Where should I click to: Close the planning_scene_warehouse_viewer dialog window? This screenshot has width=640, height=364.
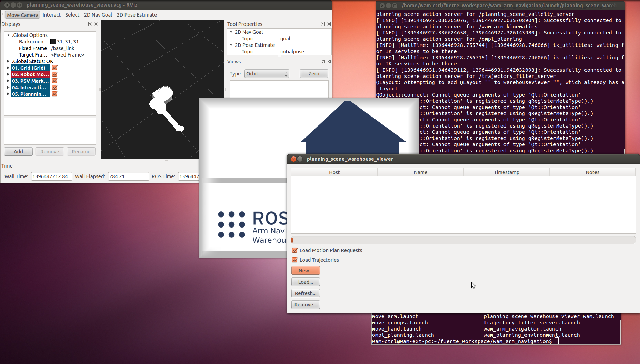click(293, 159)
